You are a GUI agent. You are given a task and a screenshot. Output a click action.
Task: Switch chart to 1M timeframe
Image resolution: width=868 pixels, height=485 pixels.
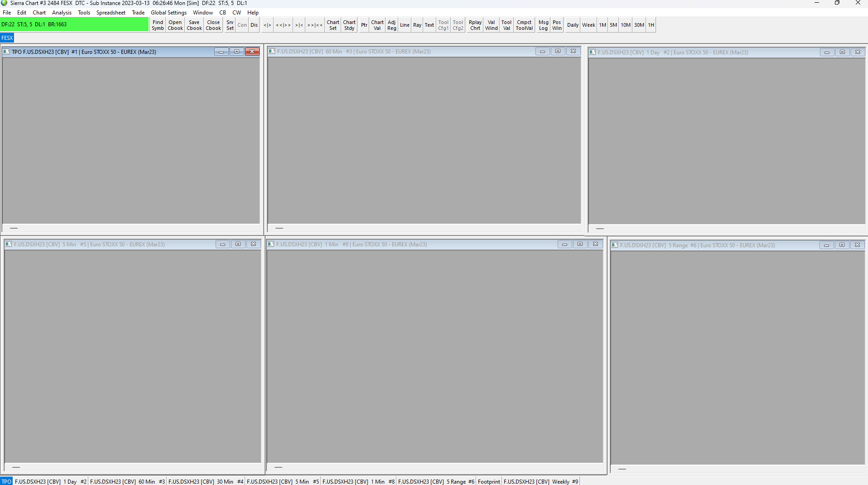click(603, 25)
